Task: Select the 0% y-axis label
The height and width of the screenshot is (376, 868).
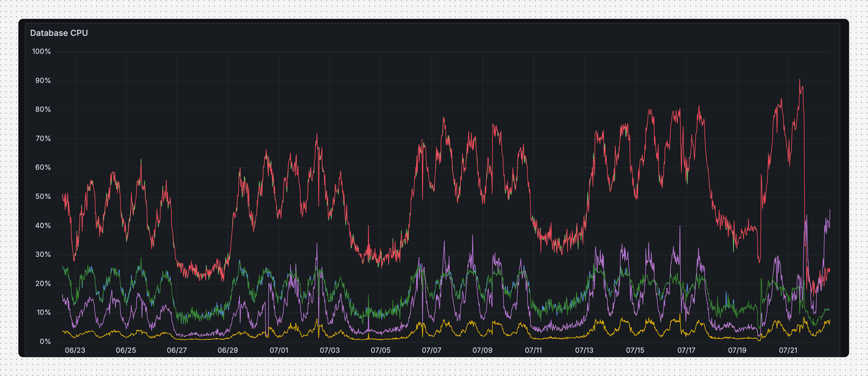Action: (45, 342)
